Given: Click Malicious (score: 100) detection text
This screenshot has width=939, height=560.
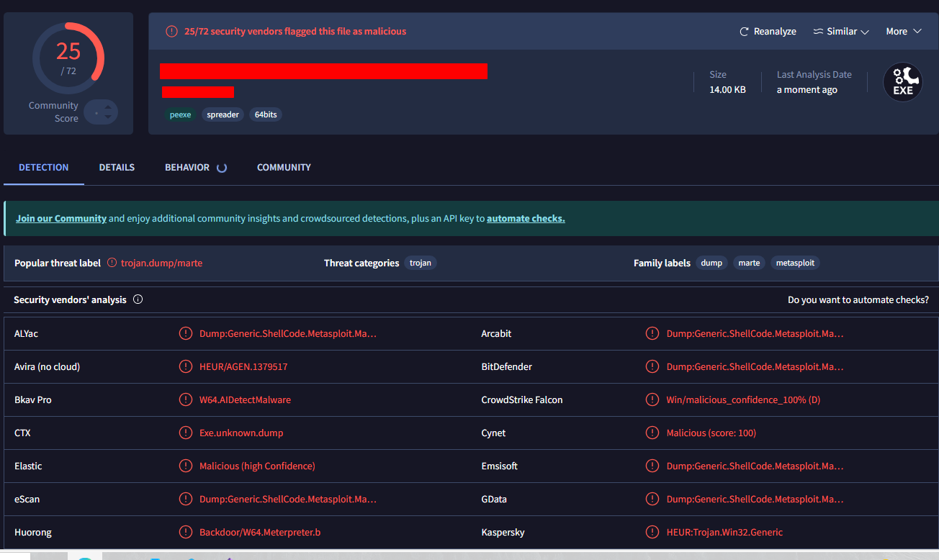Looking at the screenshot, I should click(x=711, y=433).
